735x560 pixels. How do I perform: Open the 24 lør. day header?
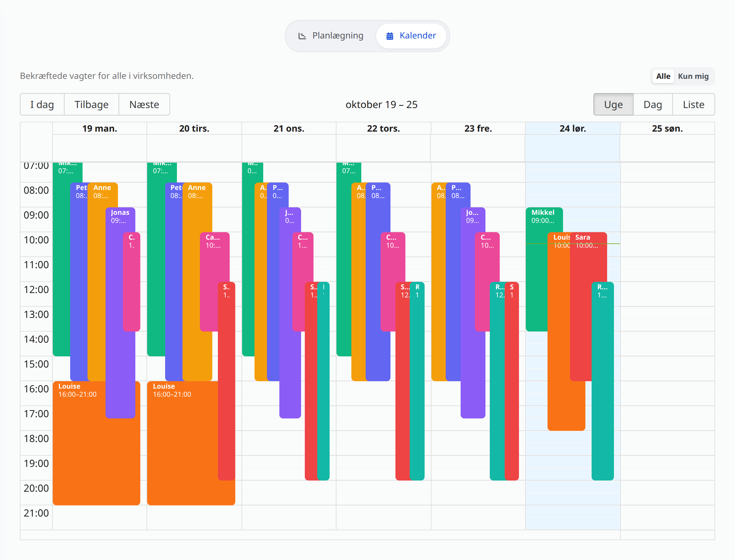573,129
